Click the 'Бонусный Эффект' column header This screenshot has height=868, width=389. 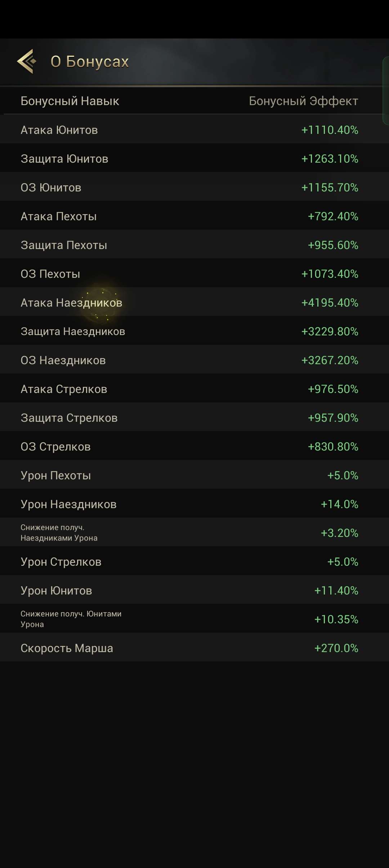[x=303, y=101]
